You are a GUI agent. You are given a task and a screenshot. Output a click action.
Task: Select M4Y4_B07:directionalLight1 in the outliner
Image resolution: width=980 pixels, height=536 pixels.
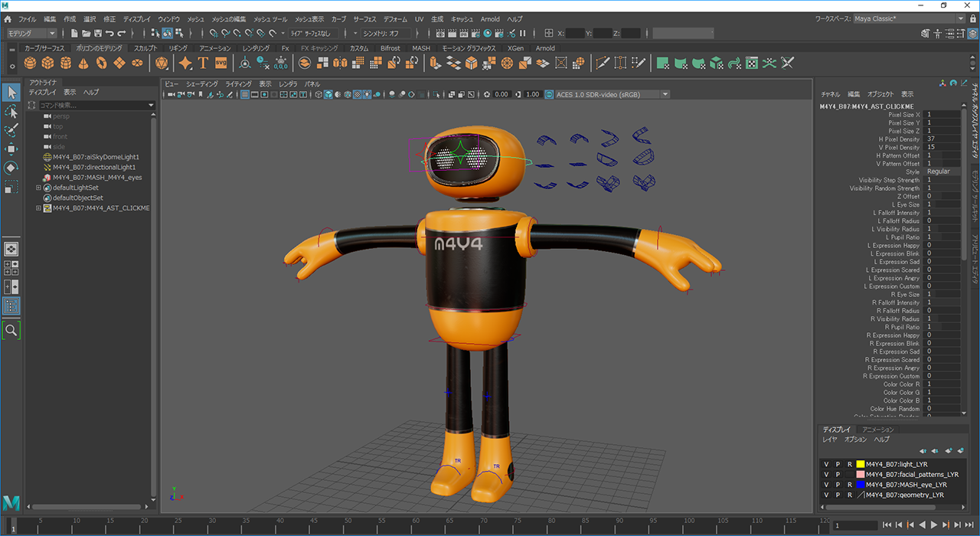point(94,167)
